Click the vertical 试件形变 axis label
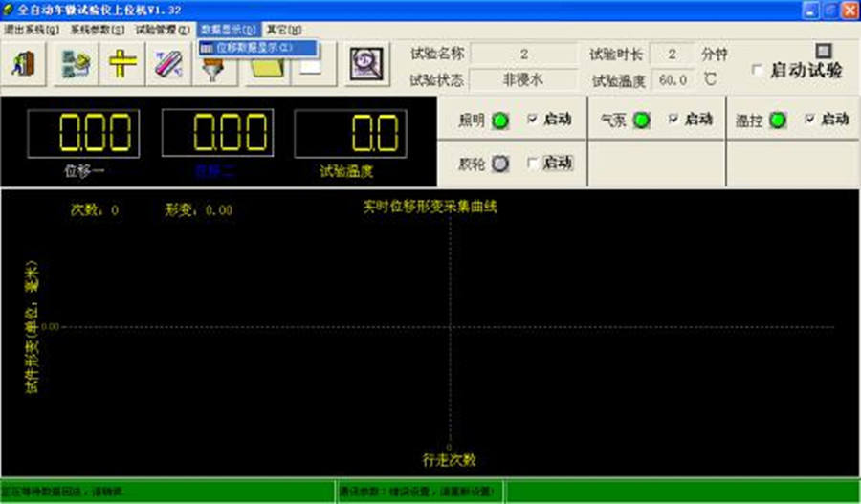This screenshot has width=861, height=504. click(33, 327)
